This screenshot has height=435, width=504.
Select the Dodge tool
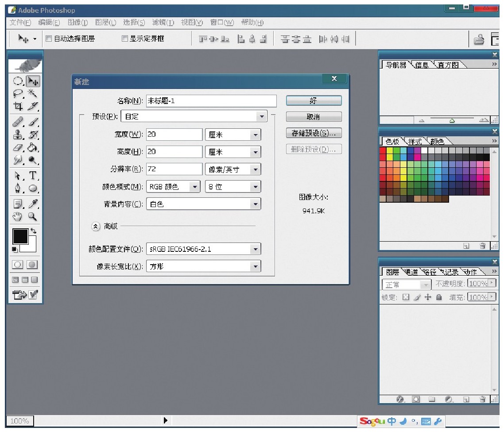pyautogui.click(x=33, y=160)
